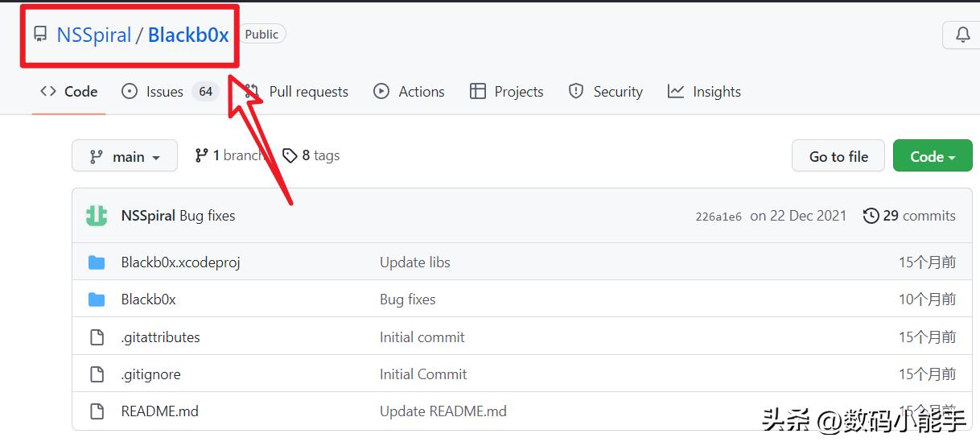Click the Go to file button
The width and height of the screenshot is (980, 446).
(x=838, y=156)
